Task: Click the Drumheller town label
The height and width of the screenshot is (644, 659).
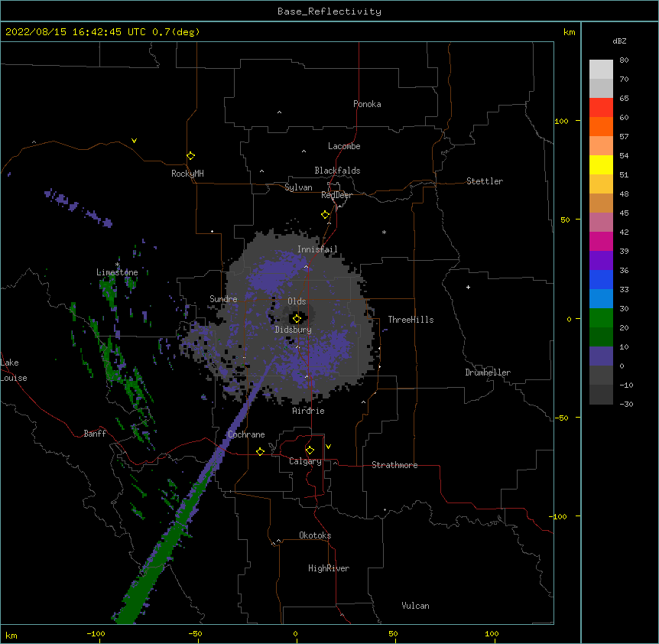Action: [x=488, y=372]
